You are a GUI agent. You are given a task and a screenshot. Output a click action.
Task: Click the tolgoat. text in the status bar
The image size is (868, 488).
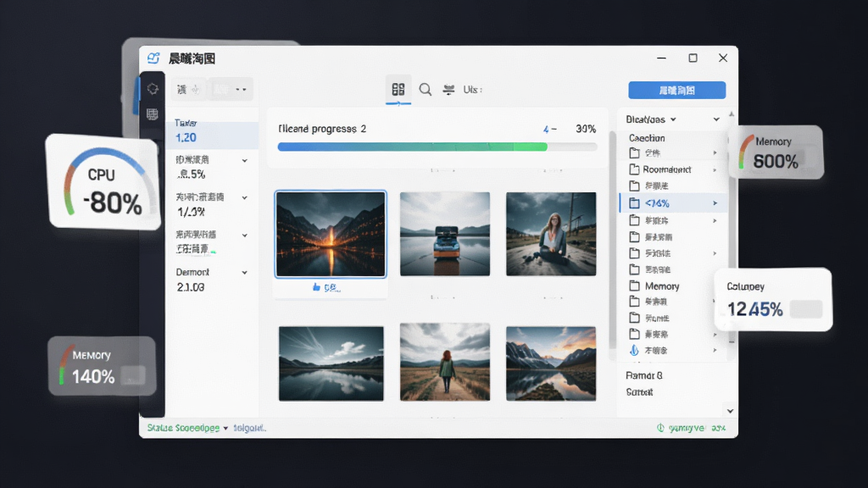[x=249, y=428]
